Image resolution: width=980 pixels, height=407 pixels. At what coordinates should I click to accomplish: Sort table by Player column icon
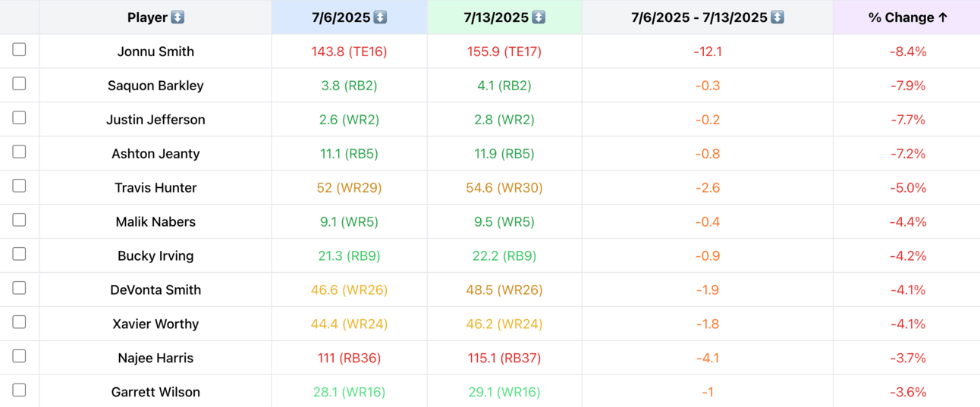pos(177,17)
